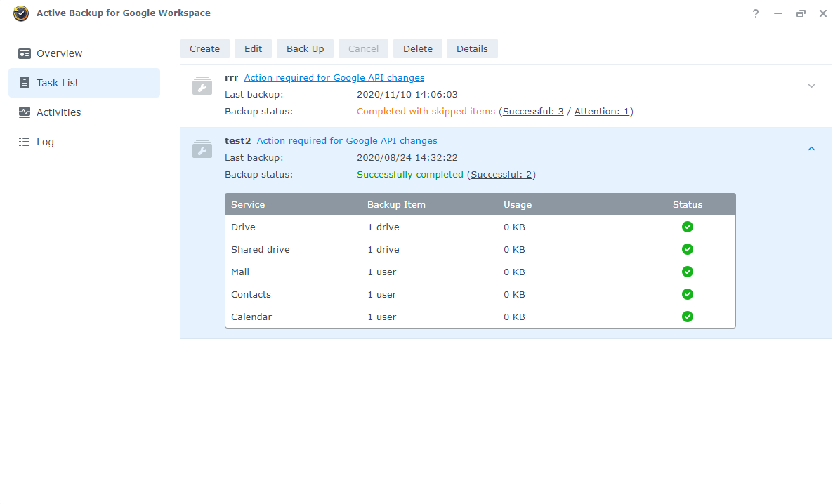
Task: Click the green success icon for Drive
Action: tap(687, 227)
